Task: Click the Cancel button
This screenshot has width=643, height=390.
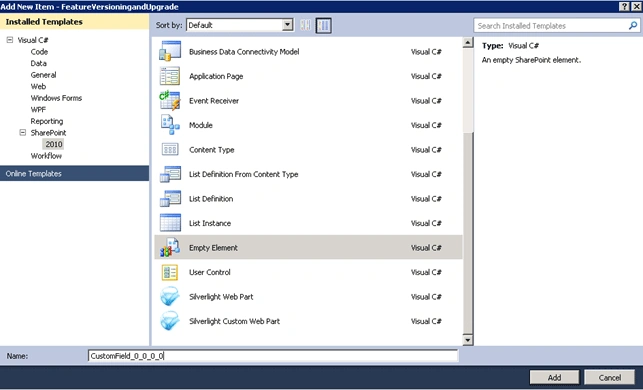Action: pyautogui.click(x=609, y=377)
